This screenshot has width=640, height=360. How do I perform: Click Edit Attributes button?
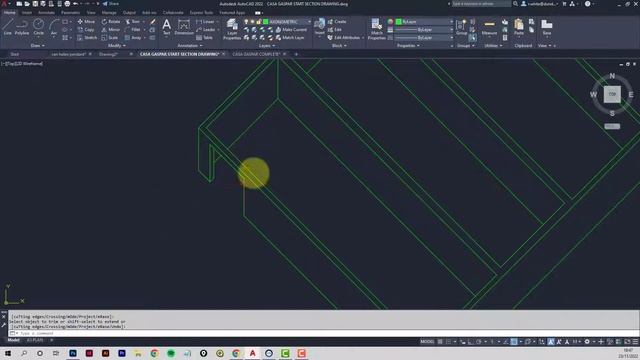[344, 38]
